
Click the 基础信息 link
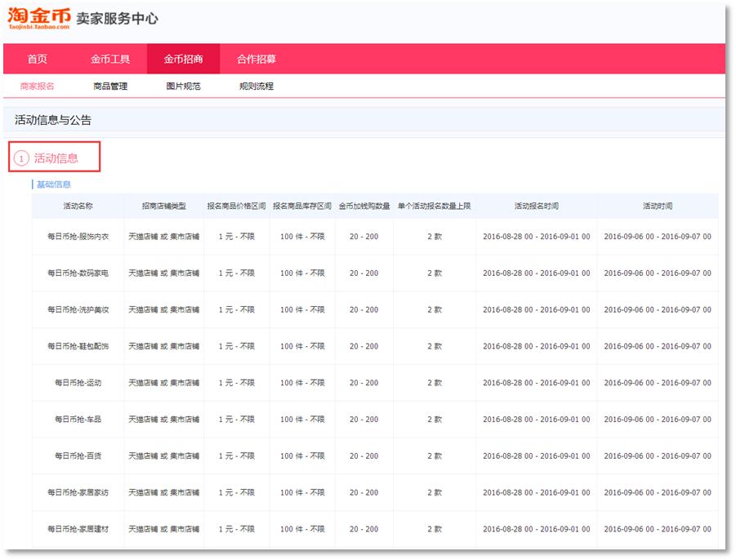[x=53, y=184]
